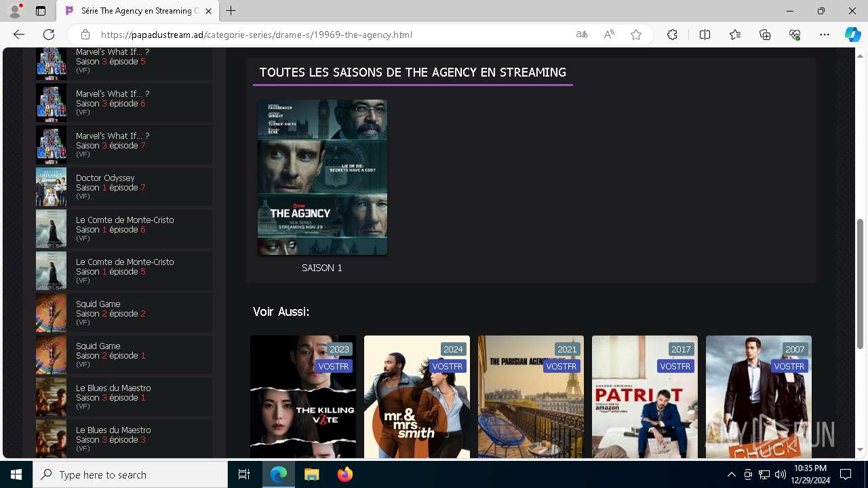868x488 pixels.
Task: Open a new browser tab
Action: 231,11
